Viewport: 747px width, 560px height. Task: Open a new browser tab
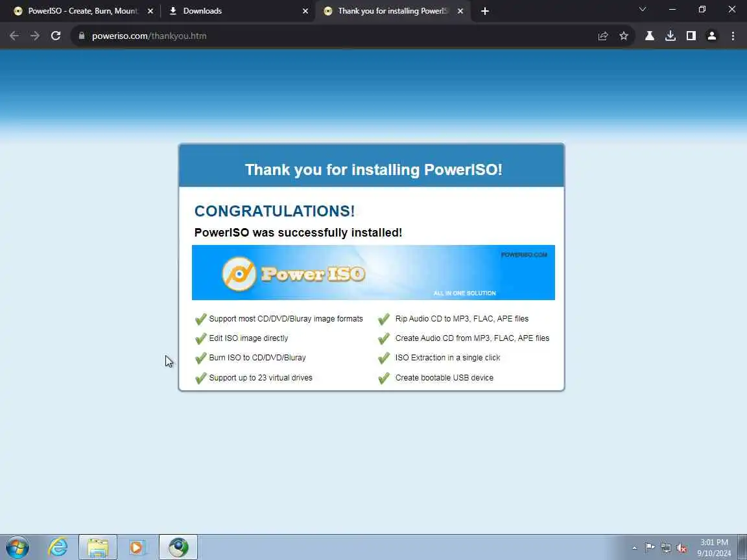(x=485, y=11)
